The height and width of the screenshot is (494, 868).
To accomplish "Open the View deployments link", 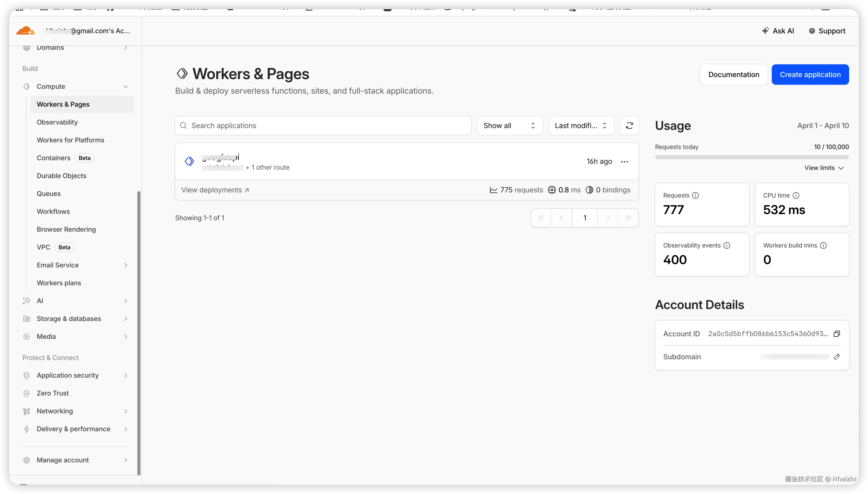I will click(215, 190).
